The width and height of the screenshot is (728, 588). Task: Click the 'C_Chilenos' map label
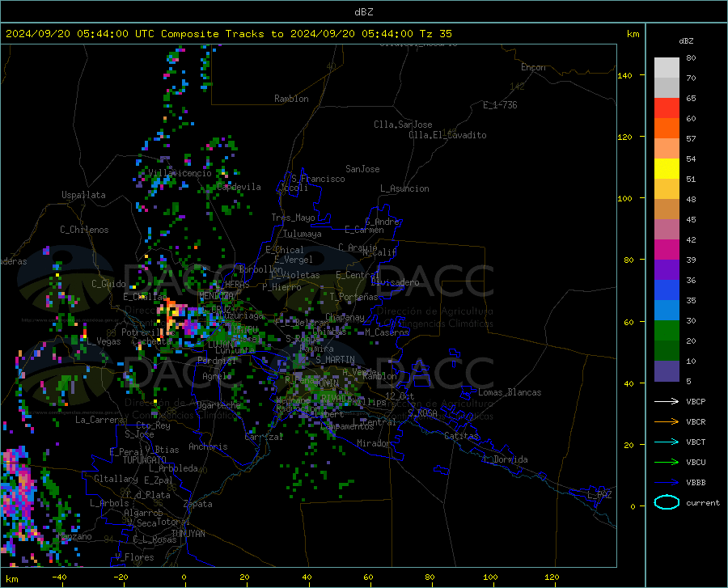84,230
